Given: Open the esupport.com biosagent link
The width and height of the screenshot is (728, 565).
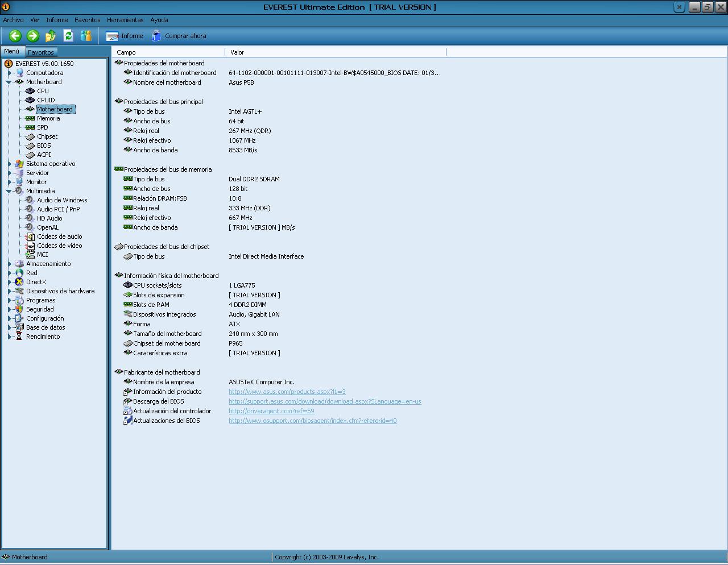Looking at the screenshot, I should [x=313, y=421].
